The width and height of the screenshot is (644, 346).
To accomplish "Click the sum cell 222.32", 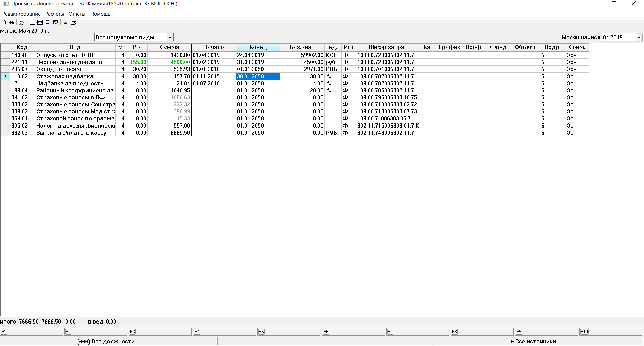I will [170, 104].
